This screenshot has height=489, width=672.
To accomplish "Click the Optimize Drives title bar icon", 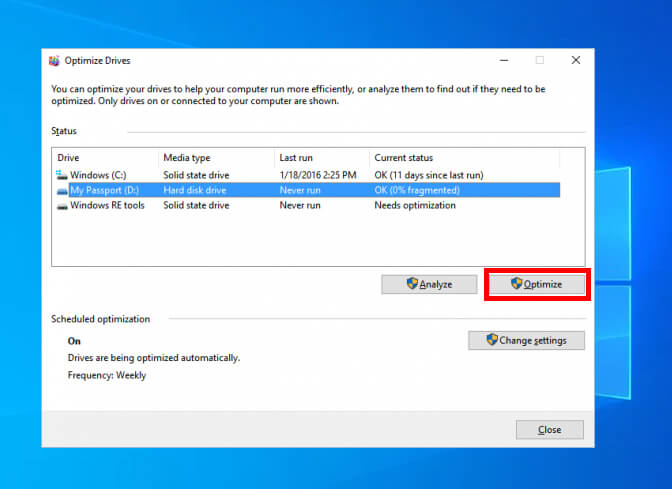I will 54,61.
